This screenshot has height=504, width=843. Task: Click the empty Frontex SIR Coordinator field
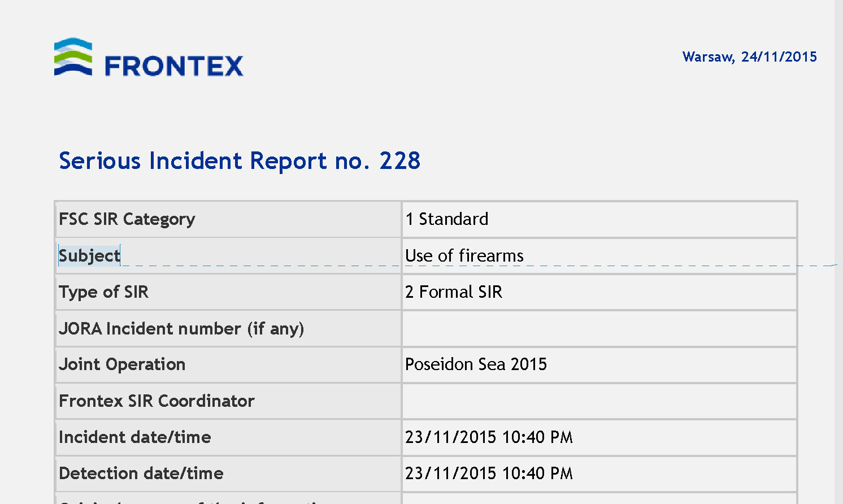(599, 401)
